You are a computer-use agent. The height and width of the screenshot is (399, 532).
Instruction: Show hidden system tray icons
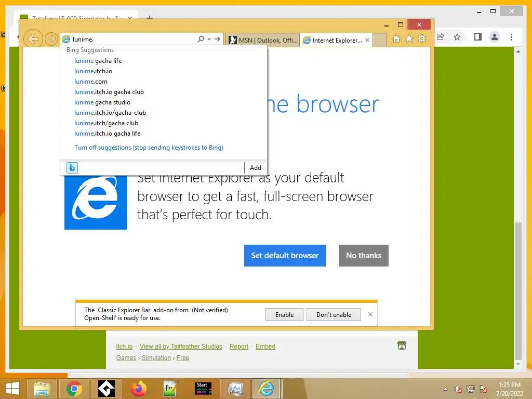click(x=445, y=389)
